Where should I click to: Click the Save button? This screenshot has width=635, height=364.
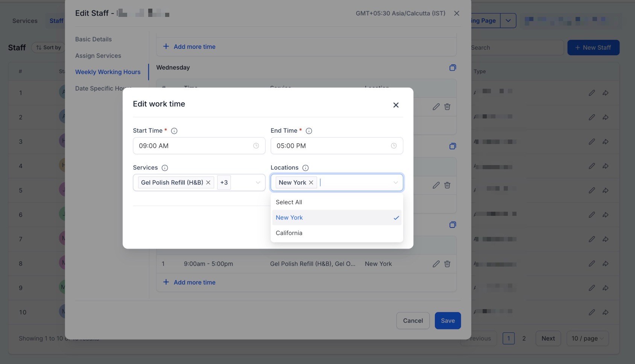448,321
